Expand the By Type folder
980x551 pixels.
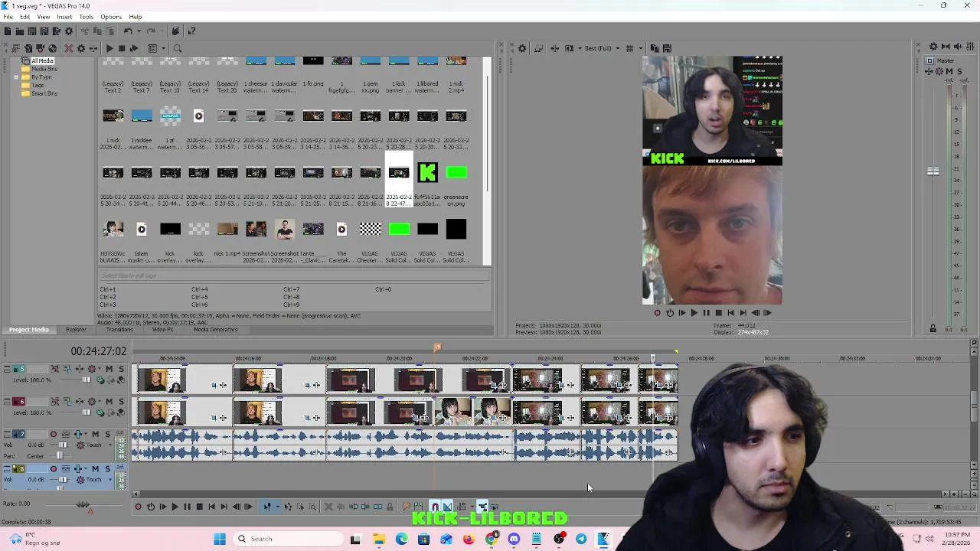coord(16,77)
